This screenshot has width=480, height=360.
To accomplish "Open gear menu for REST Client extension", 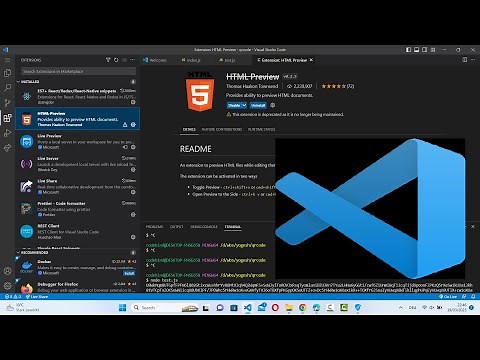I will [133, 237].
